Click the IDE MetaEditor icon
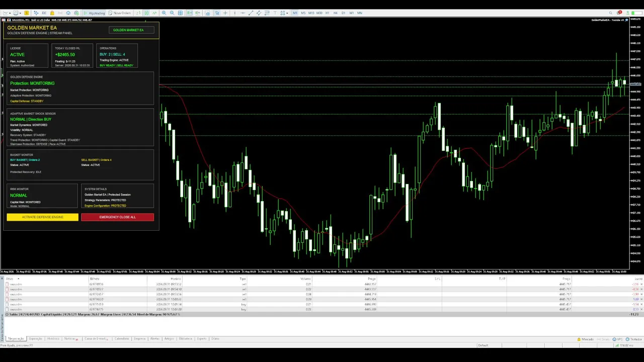Image resolution: width=644 pixels, height=362 pixels. point(44,13)
